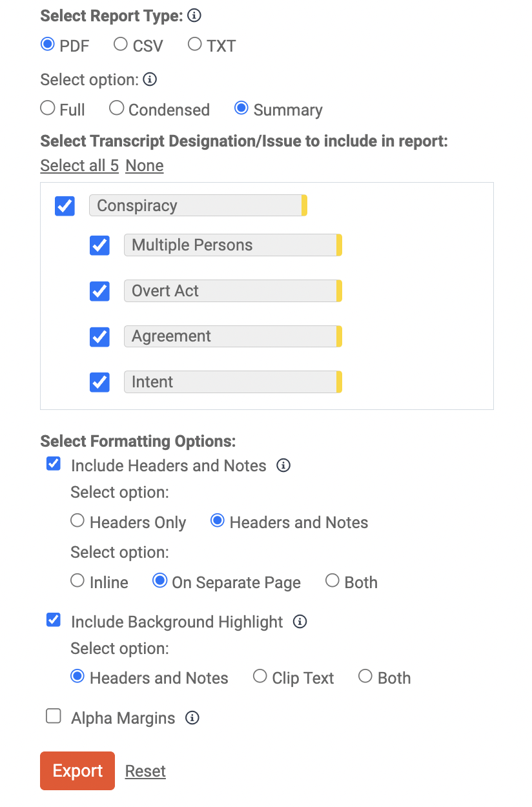Select the Condensed report option
Viewport: 532px width, 807px height.
click(x=116, y=108)
